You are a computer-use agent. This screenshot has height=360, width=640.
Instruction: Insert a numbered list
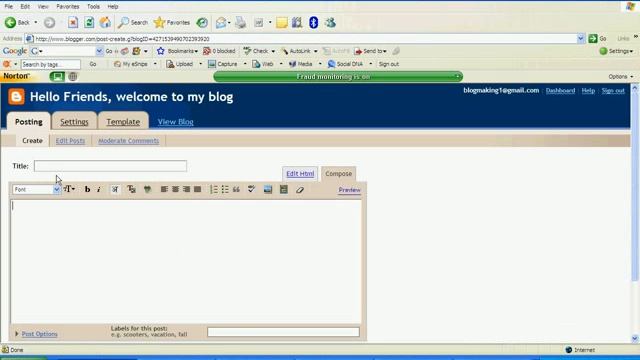coord(213,189)
